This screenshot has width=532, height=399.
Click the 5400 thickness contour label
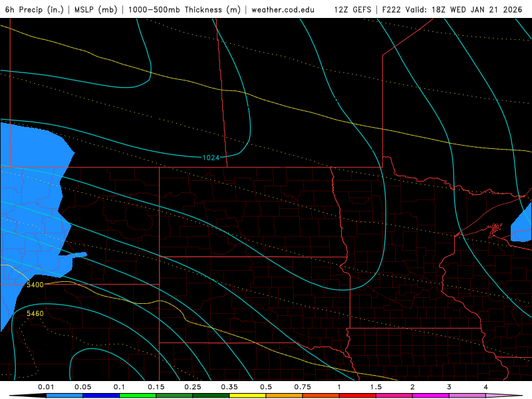tap(35, 285)
